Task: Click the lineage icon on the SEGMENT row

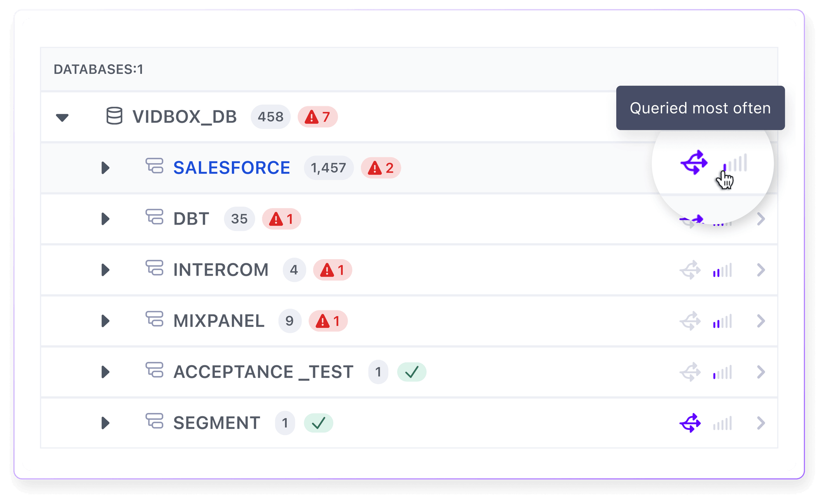Action: [690, 422]
